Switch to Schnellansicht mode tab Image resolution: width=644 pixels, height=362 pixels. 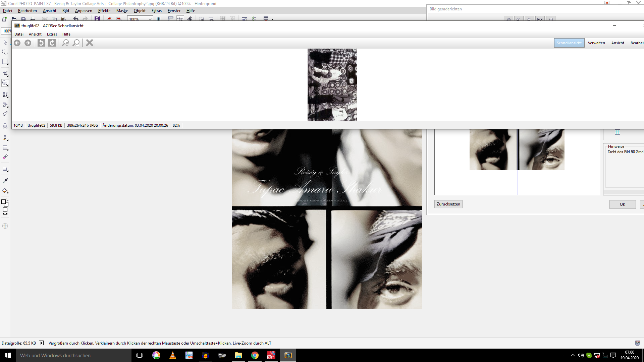[569, 43]
